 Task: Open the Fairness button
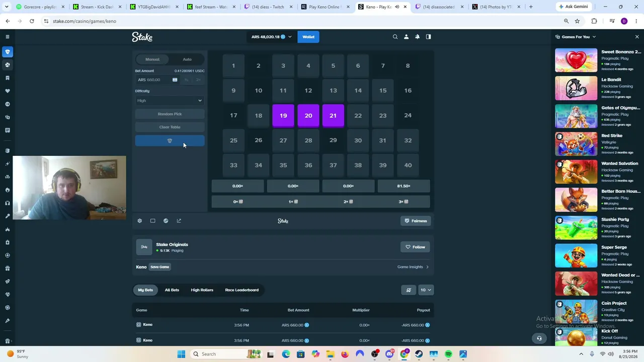[x=416, y=221]
